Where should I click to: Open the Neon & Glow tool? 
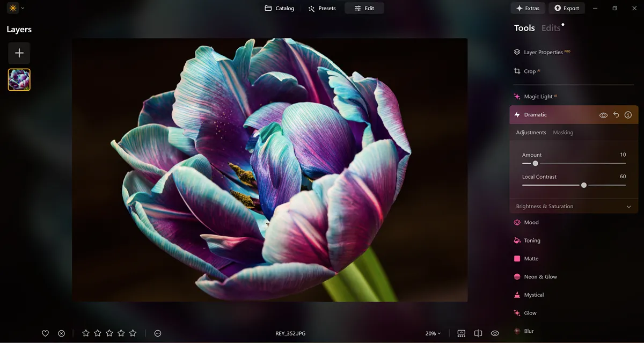(540, 277)
